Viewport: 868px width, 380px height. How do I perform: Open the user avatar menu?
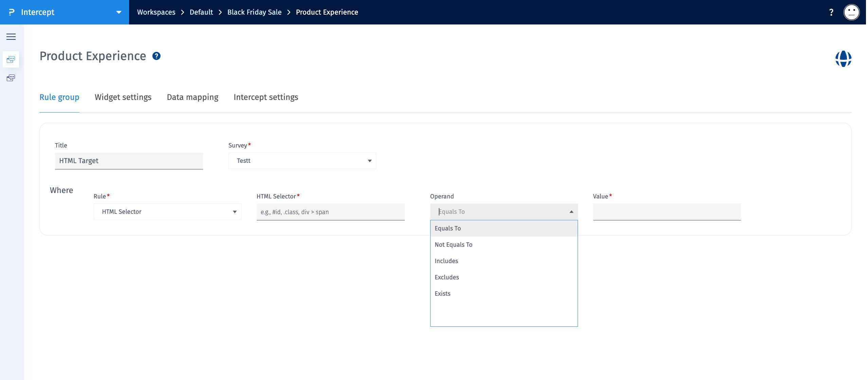point(851,12)
